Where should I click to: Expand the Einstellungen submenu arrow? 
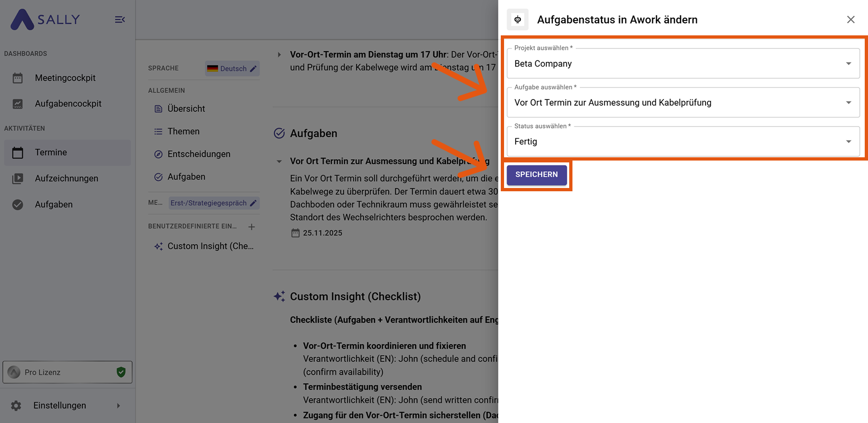tap(118, 406)
